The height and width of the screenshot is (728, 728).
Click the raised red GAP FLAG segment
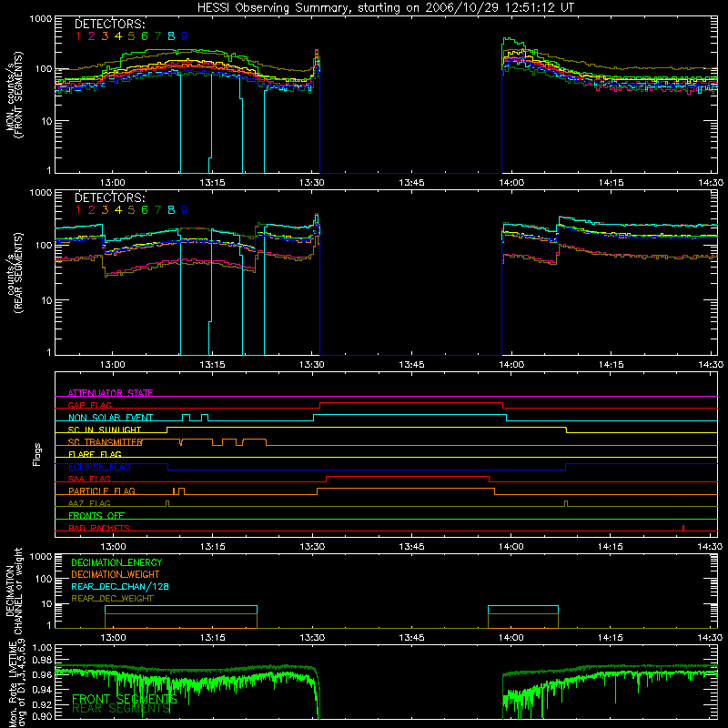[x=411, y=403]
